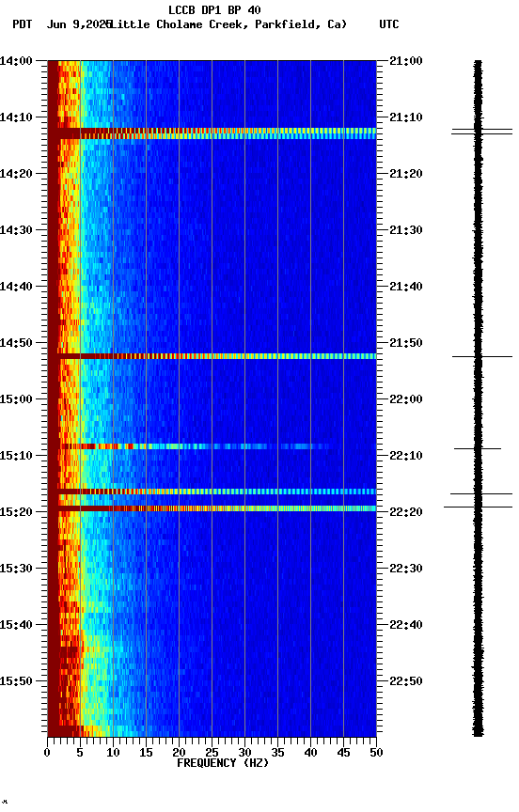
Task: Click the 'UTC' time zone label
Action: (x=389, y=24)
